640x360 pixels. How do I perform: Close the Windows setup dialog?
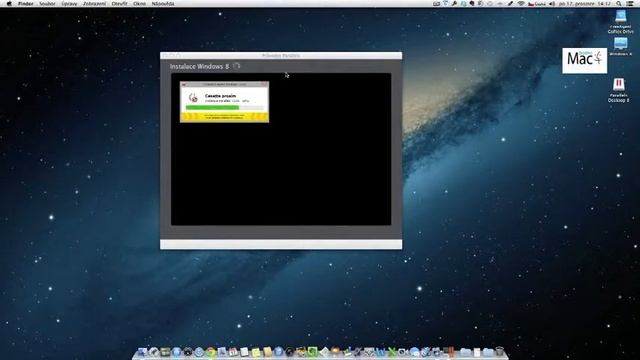264,84
